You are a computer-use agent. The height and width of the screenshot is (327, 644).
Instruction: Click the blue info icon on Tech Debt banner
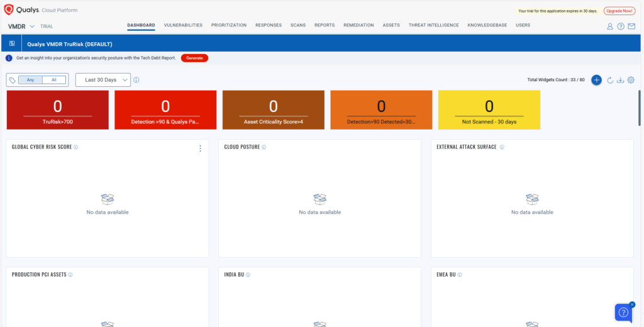click(9, 58)
